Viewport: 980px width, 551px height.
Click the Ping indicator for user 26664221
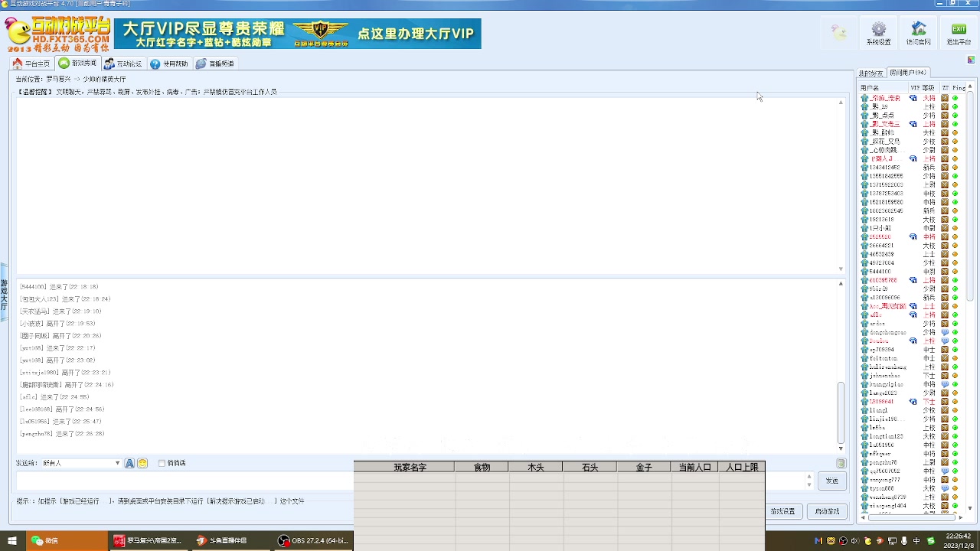(x=955, y=246)
